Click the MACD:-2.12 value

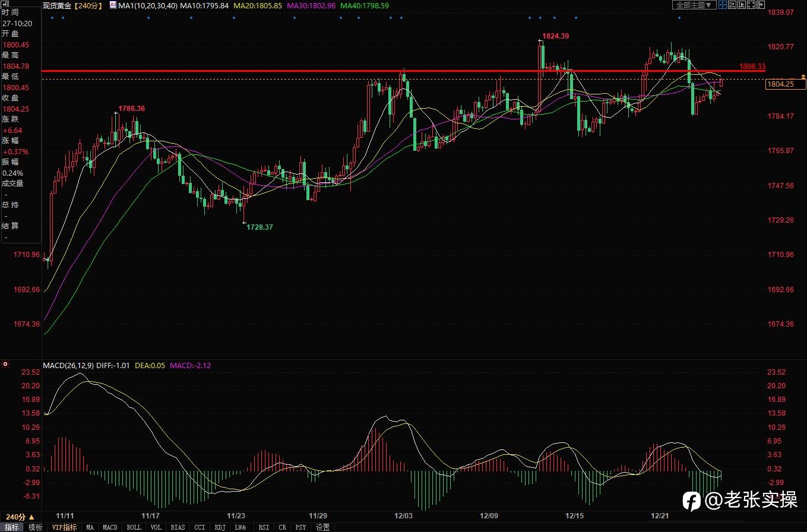coord(190,365)
